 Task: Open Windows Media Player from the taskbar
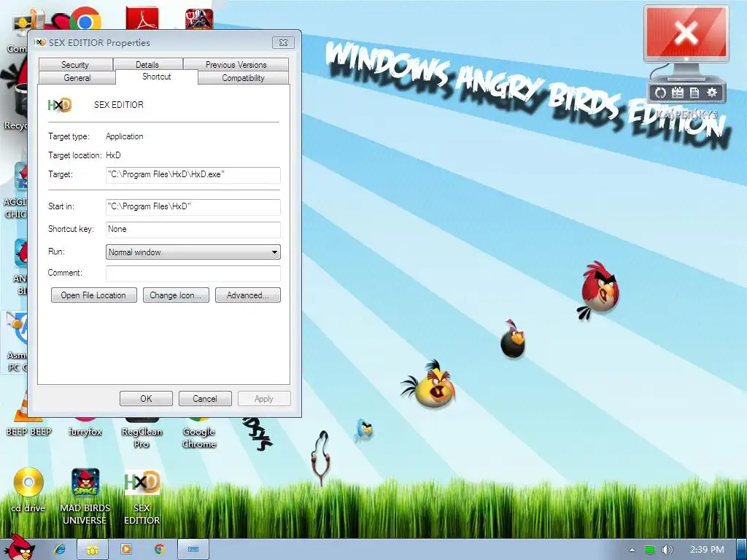click(x=126, y=549)
